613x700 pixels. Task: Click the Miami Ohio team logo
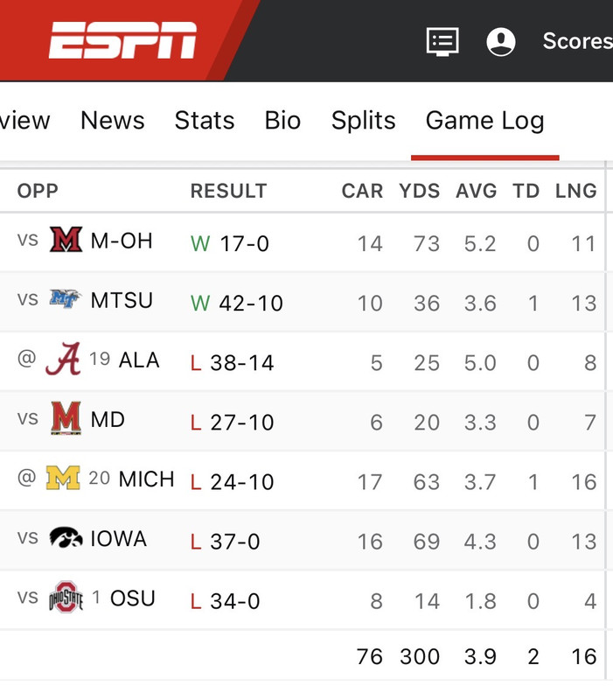click(66, 240)
